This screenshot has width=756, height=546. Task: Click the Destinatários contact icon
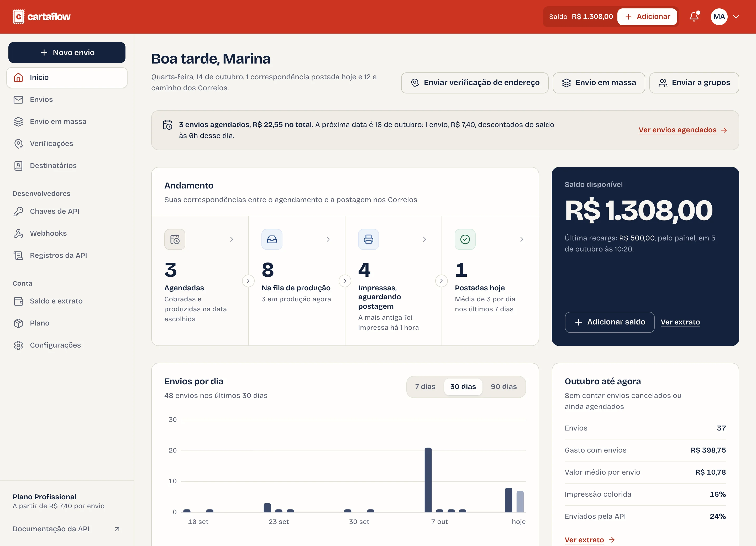(x=18, y=166)
